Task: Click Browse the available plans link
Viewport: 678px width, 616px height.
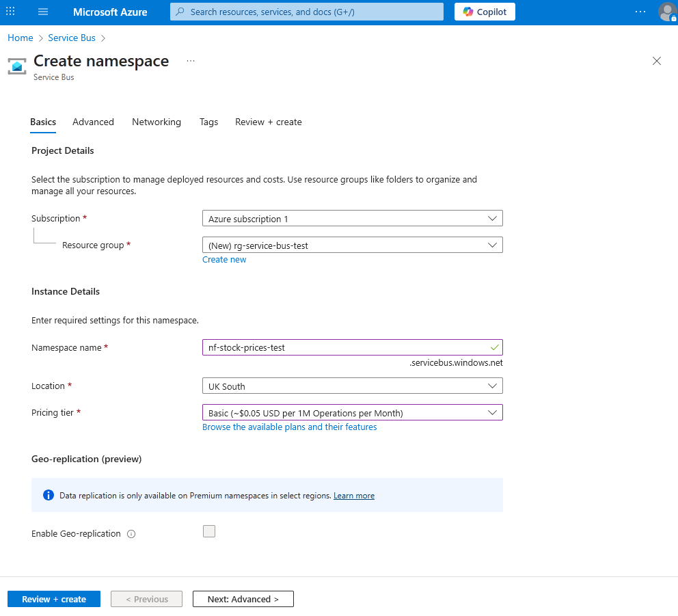Action: coord(289,427)
